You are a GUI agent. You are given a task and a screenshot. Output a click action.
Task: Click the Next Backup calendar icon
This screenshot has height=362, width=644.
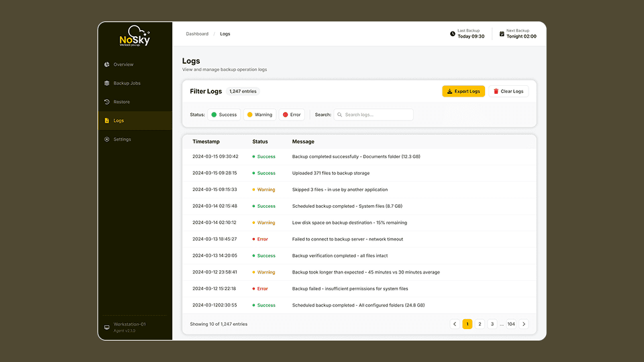coord(502,34)
